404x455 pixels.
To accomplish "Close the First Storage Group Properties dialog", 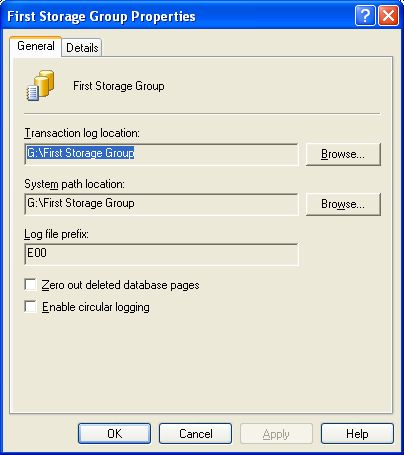I will [388, 15].
